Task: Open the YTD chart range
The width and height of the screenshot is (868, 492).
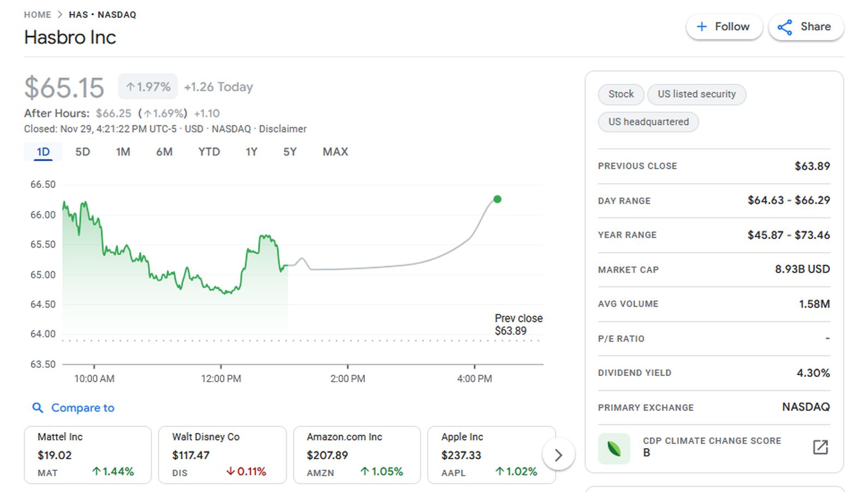Action: [209, 152]
